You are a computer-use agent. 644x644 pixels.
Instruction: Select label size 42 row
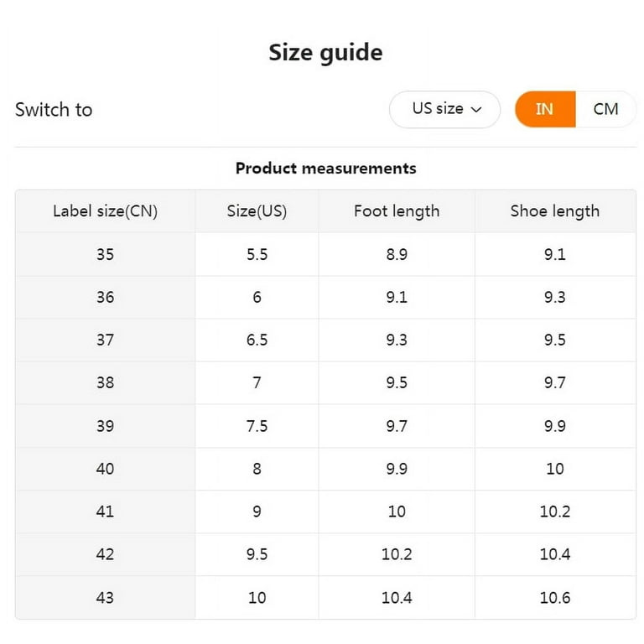[325, 554]
